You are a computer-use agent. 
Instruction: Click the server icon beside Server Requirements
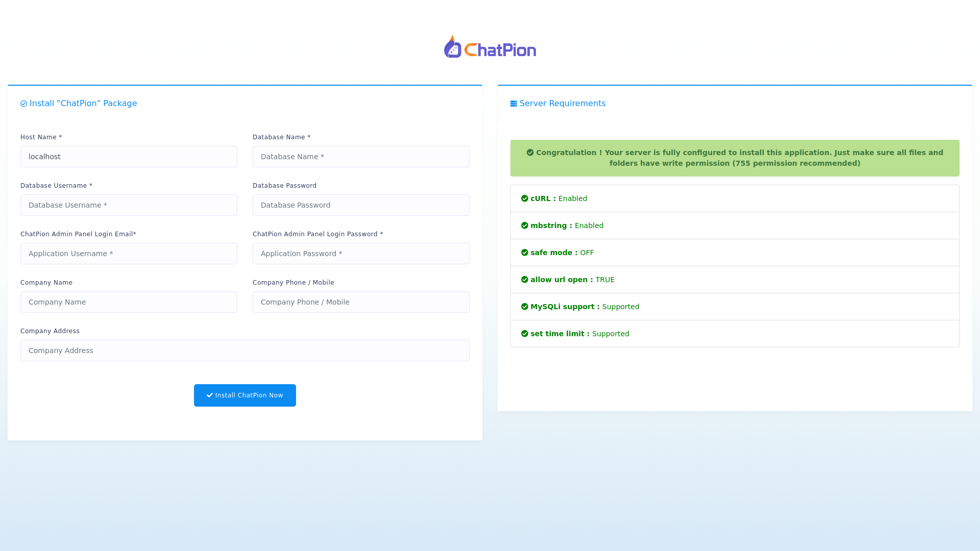[513, 104]
